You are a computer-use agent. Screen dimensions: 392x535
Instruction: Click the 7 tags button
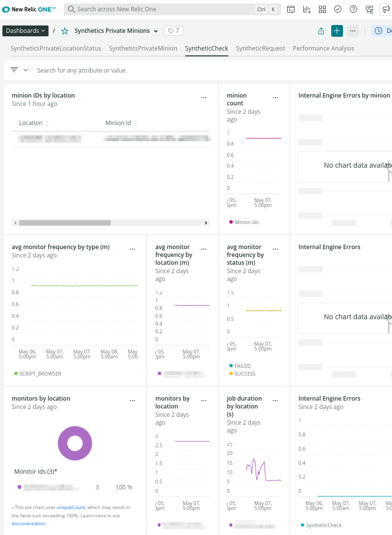(173, 31)
